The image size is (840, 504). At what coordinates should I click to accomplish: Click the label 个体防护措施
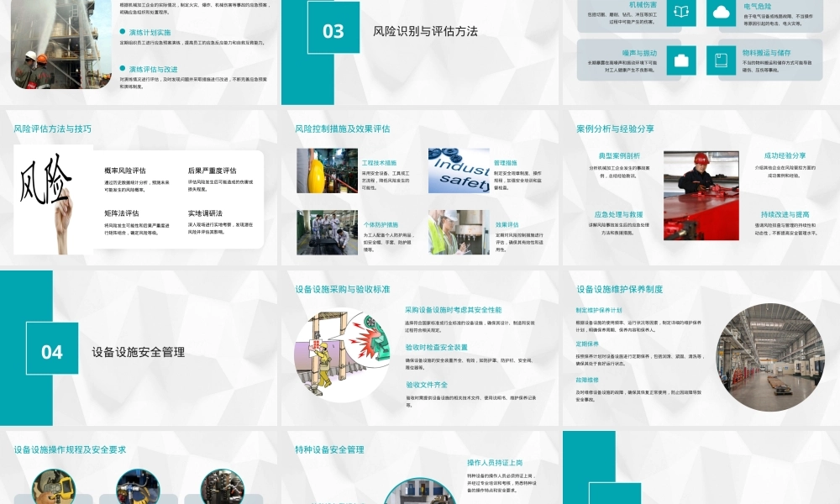[x=381, y=225]
